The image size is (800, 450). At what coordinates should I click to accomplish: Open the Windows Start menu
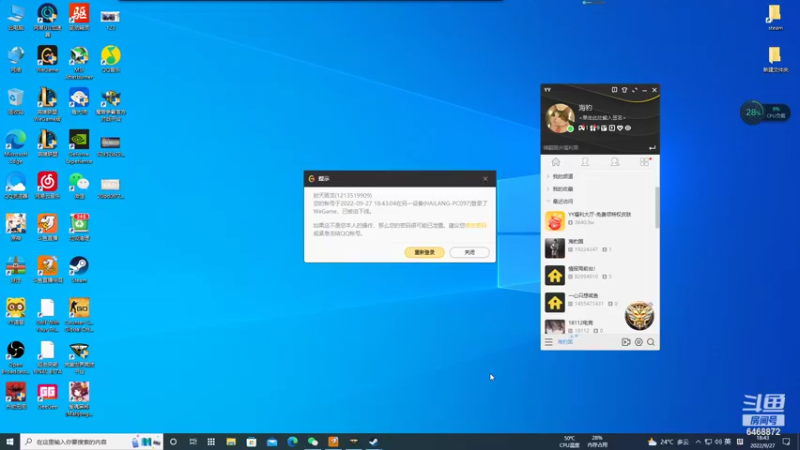10,442
